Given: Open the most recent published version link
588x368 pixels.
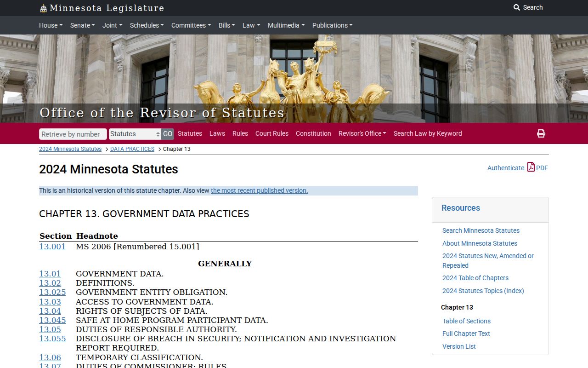Looking at the screenshot, I should pos(260,190).
